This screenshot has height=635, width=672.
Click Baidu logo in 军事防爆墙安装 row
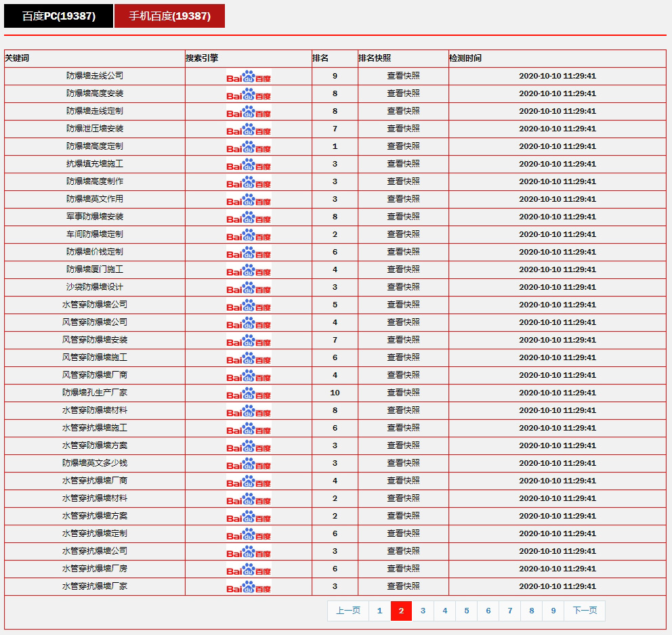pyautogui.click(x=249, y=217)
